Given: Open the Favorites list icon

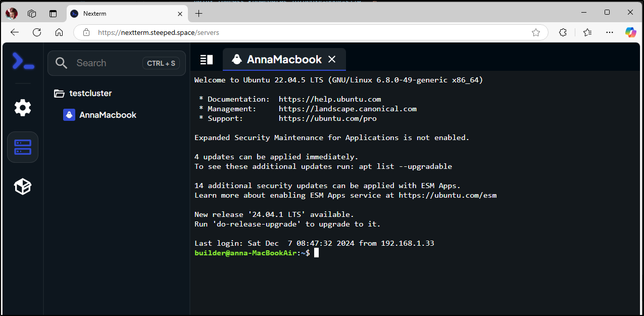Looking at the screenshot, I should (587, 32).
